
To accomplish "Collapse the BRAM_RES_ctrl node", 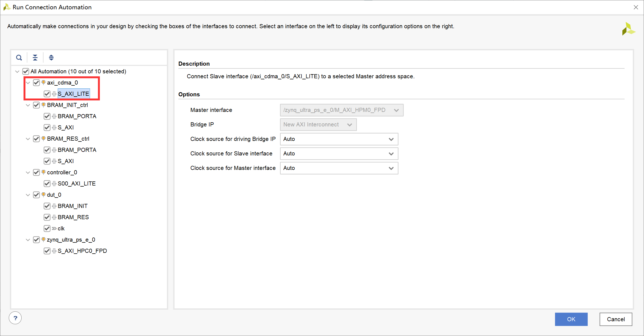I will point(28,139).
